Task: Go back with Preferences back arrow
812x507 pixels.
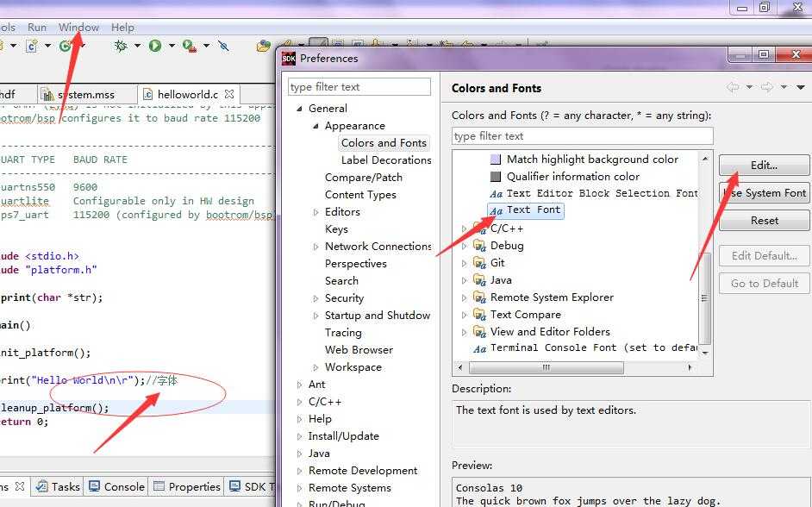Action: pos(733,87)
